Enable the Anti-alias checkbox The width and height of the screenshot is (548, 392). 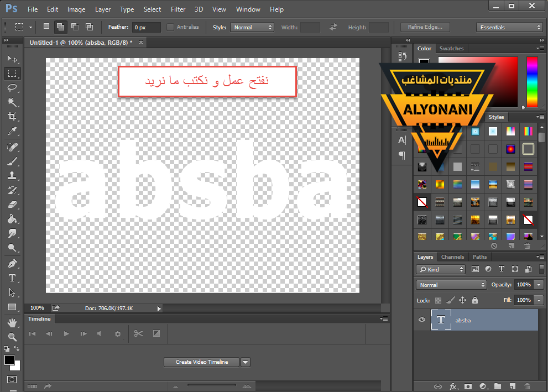[170, 27]
